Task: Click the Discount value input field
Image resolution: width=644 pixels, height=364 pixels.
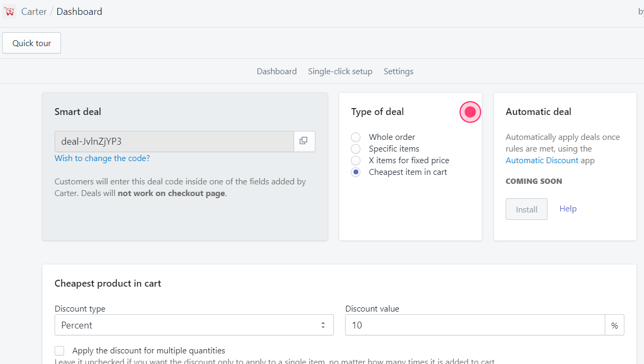Action: pos(474,325)
